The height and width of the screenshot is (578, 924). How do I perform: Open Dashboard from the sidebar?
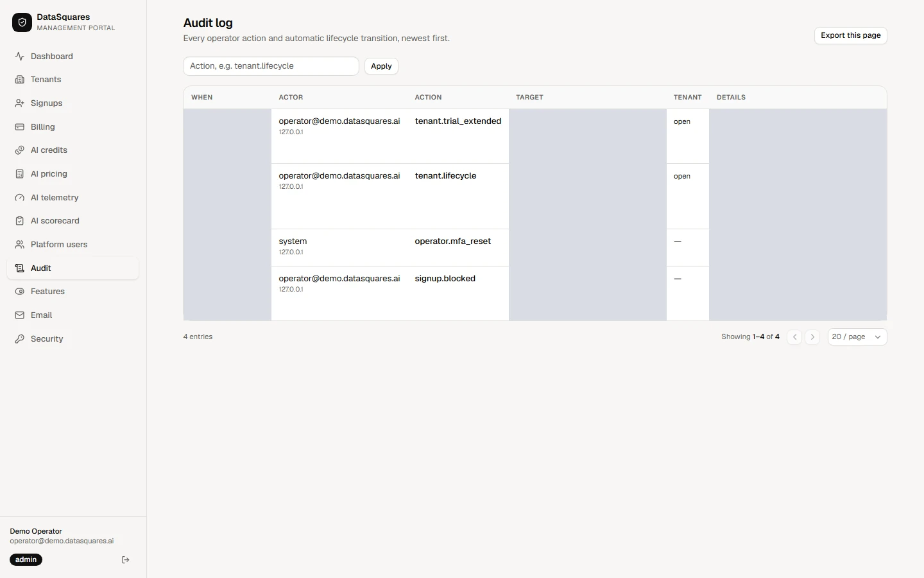tap(73, 57)
